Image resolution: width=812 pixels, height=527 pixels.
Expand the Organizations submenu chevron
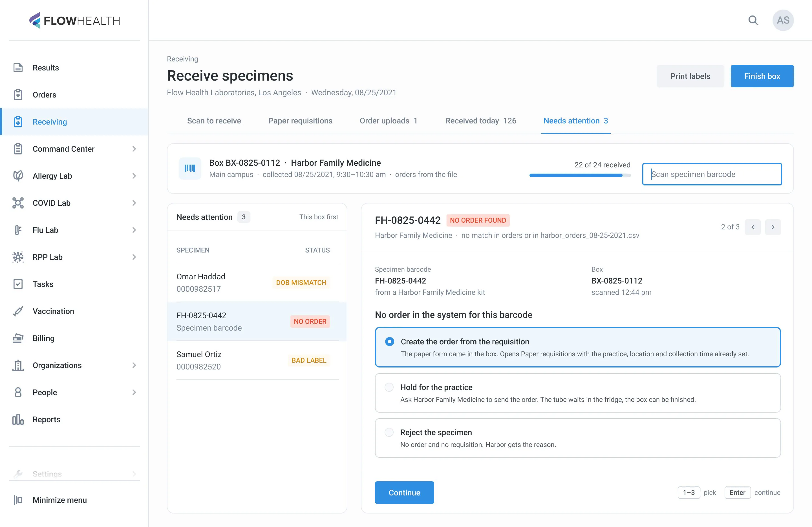134,365
